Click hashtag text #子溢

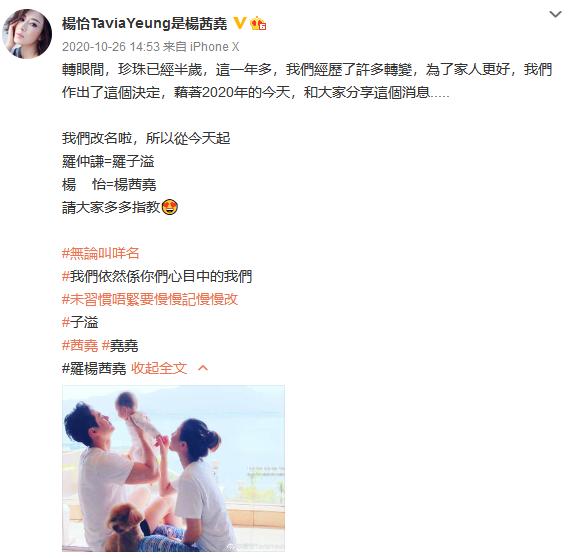[x=80, y=322]
